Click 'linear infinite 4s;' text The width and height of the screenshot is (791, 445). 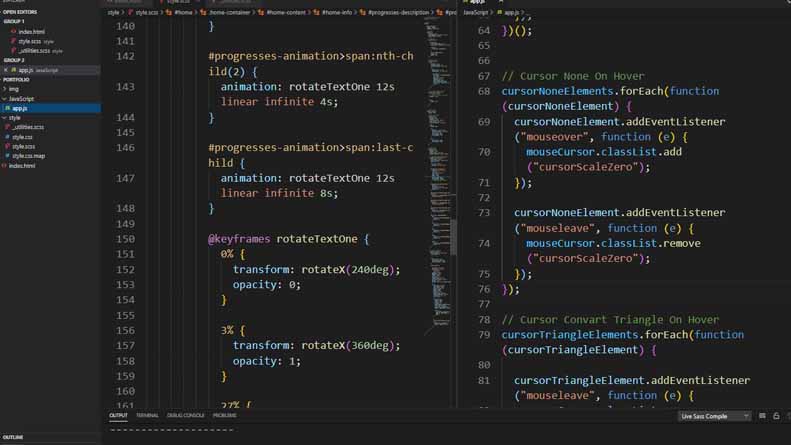click(279, 102)
